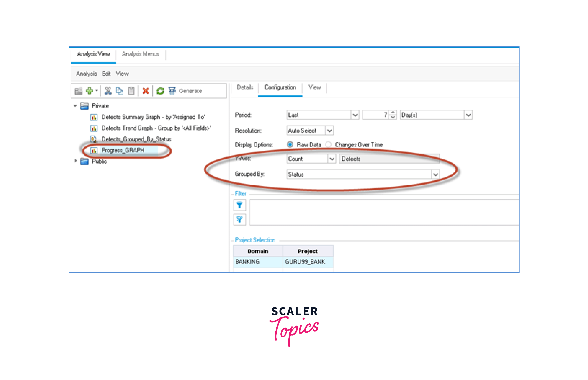The height and width of the screenshot is (380, 588).
Task: Select the Raw Data radio button
Action: 290,145
